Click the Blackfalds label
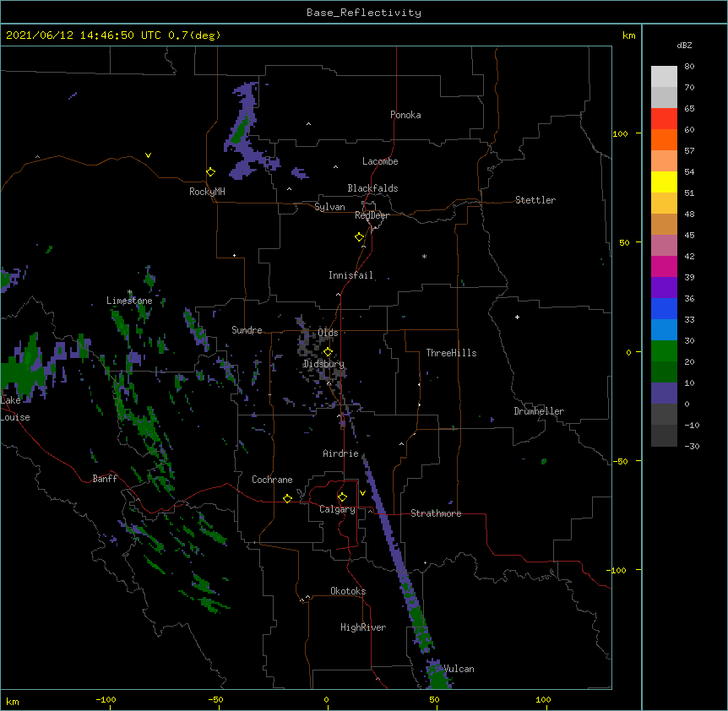Viewport: 728px width, 711px height. pyautogui.click(x=372, y=188)
